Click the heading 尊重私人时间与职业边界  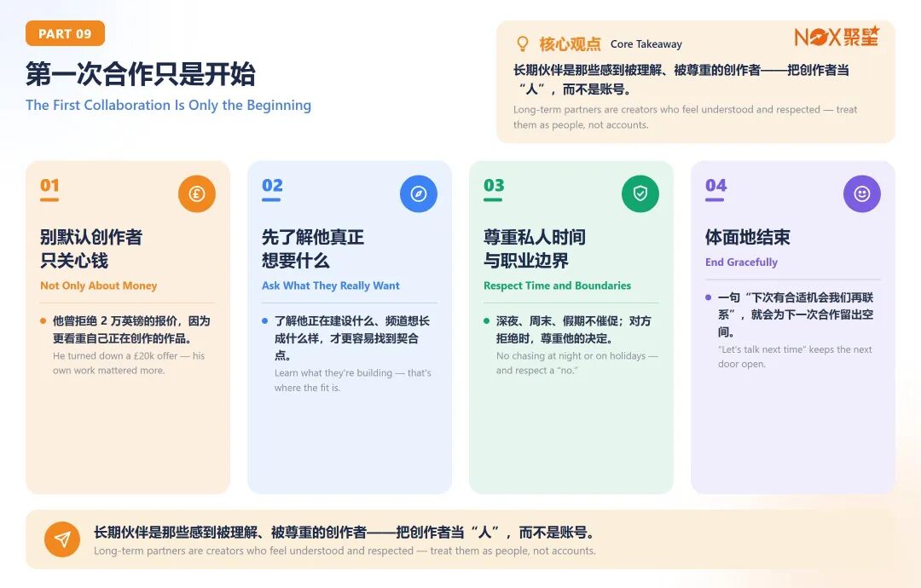click(535, 249)
